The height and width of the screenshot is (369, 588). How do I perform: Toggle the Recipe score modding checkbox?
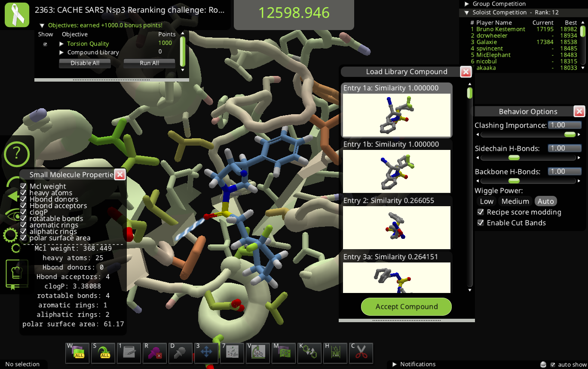[481, 212]
